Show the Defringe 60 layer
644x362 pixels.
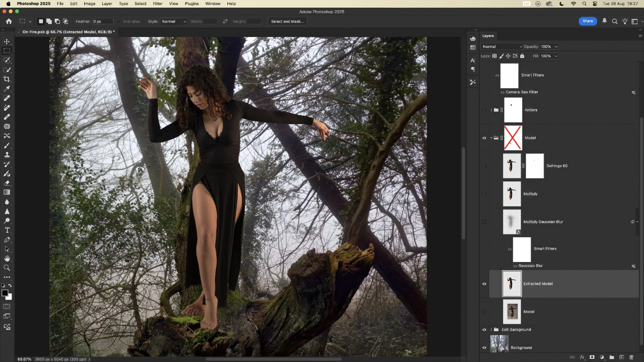pos(484,166)
